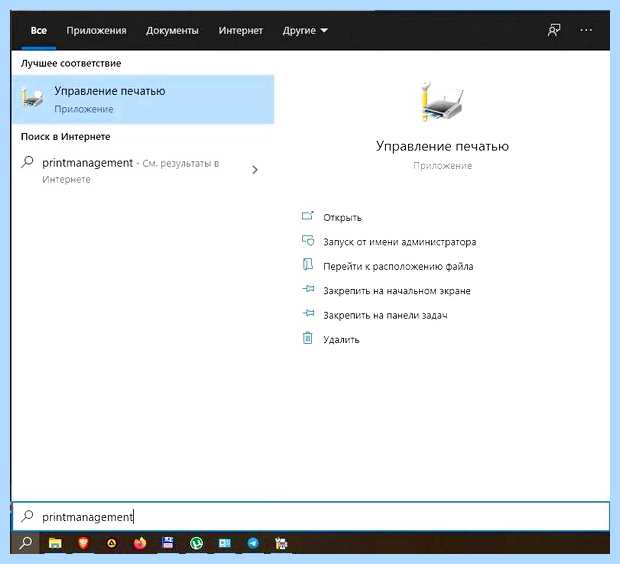
Task: Click the open window icon beside Открыть
Action: coord(308,216)
